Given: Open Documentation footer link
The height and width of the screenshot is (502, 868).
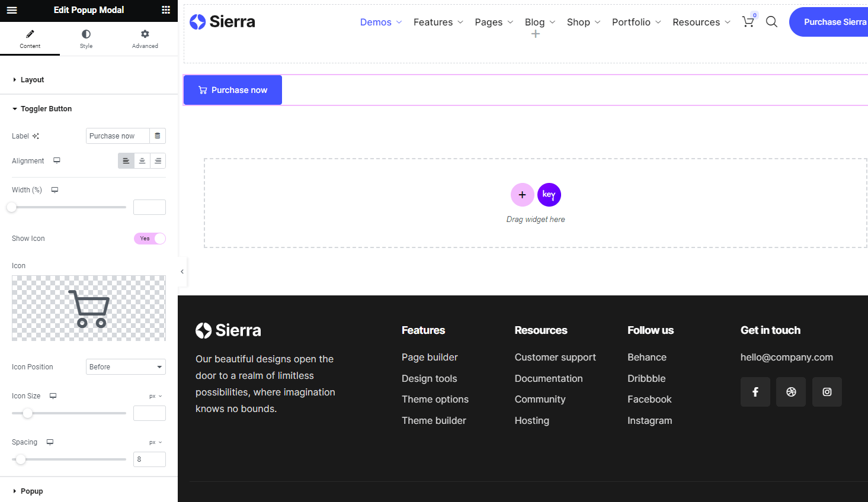Looking at the screenshot, I should click(549, 379).
